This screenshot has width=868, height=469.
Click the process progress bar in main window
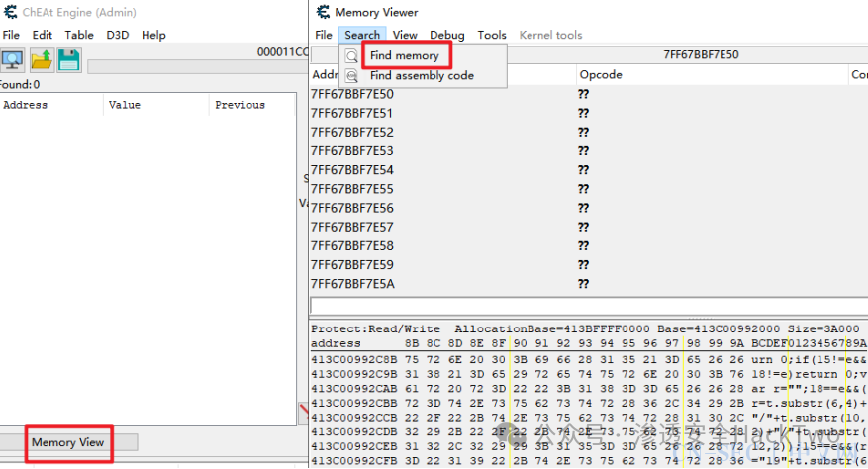(198, 67)
